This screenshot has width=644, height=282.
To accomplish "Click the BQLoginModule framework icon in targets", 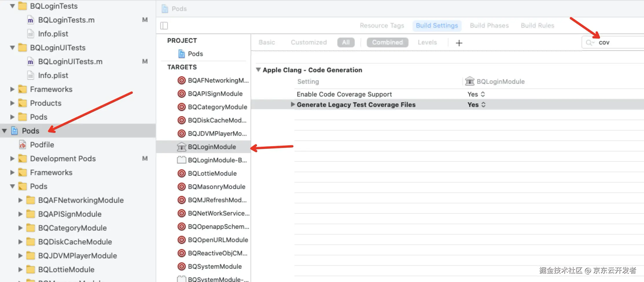I will (181, 147).
